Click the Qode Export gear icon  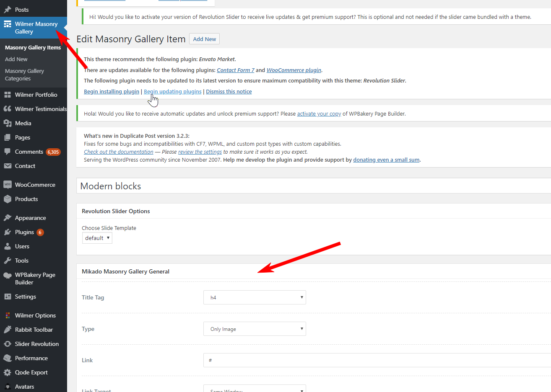click(x=8, y=372)
